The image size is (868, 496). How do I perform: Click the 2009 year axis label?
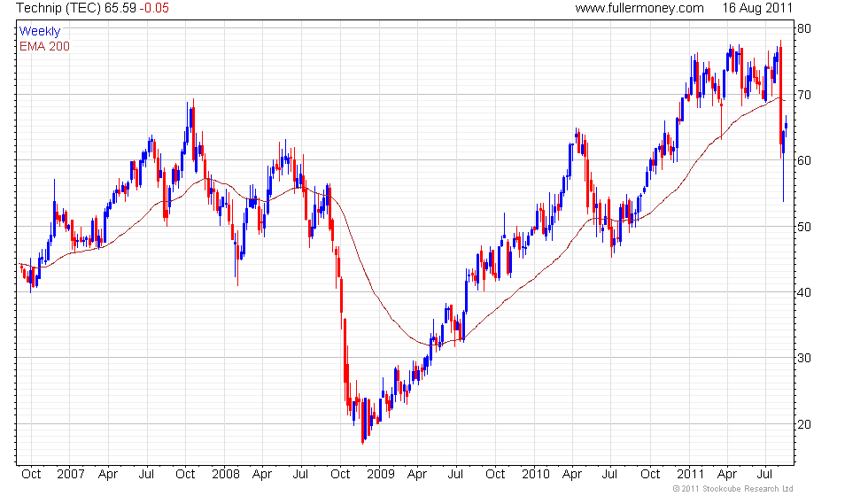380,475
